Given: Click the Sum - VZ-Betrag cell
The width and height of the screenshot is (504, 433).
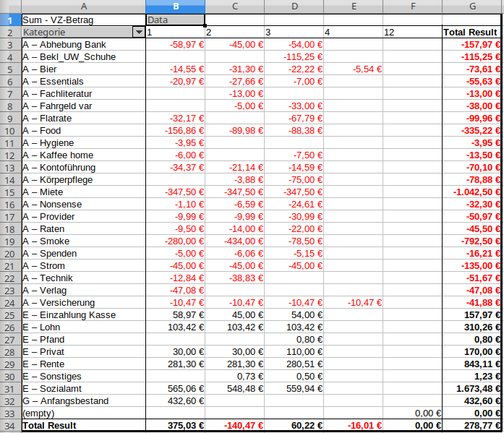Looking at the screenshot, I should 82,20.
